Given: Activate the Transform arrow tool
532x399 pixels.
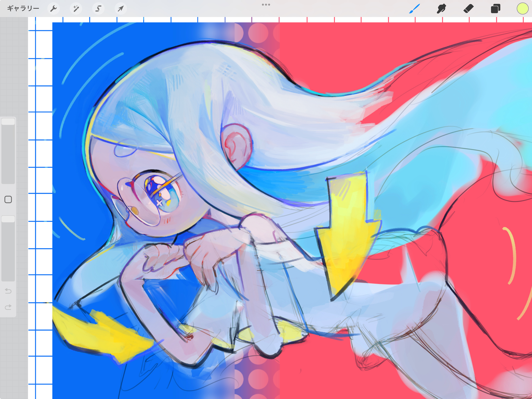Looking at the screenshot, I should 121,9.
